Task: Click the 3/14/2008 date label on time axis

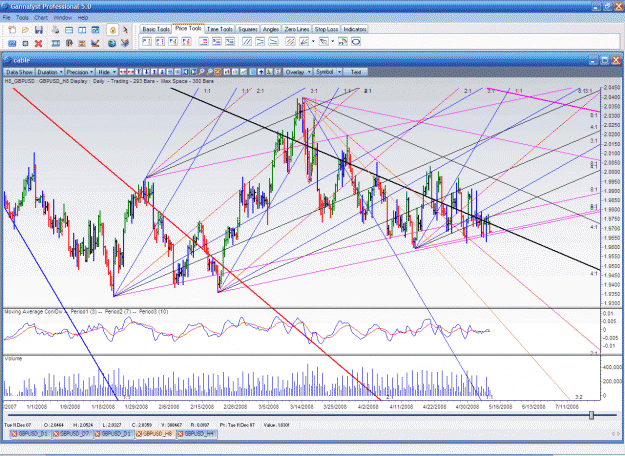Action: (301, 407)
